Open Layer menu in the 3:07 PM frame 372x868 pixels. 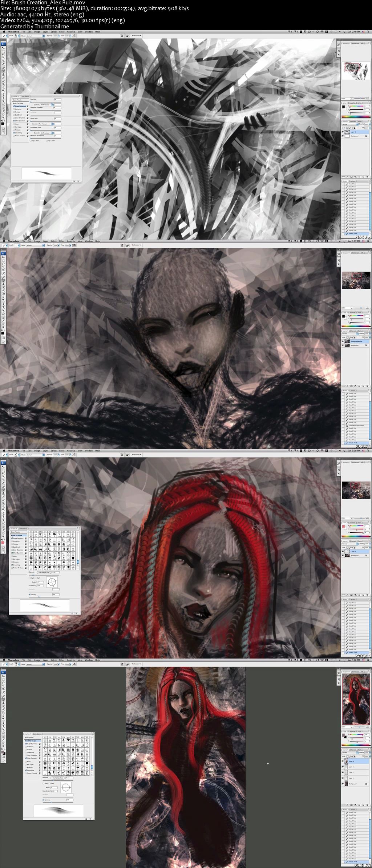coord(45,241)
